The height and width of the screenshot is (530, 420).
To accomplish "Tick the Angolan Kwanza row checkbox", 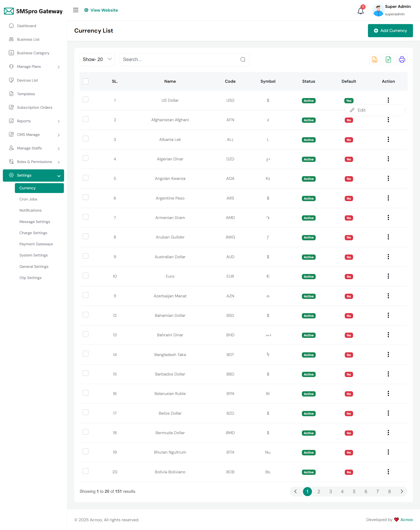I will (86, 178).
